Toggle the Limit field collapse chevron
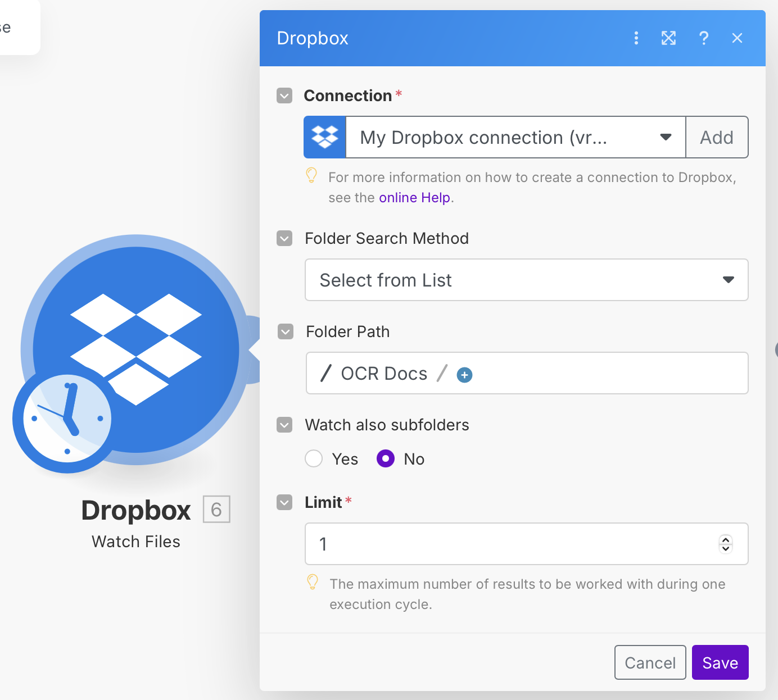The width and height of the screenshot is (778, 700). tap(284, 502)
